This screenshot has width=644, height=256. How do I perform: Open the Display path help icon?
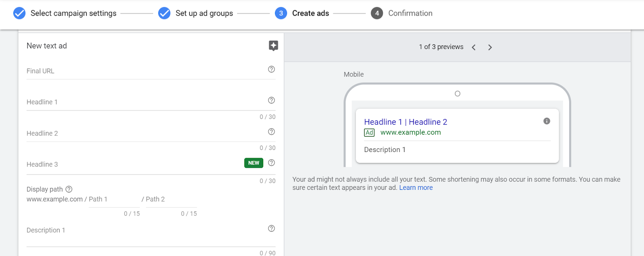pyautogui.click(x=69, y=189)
